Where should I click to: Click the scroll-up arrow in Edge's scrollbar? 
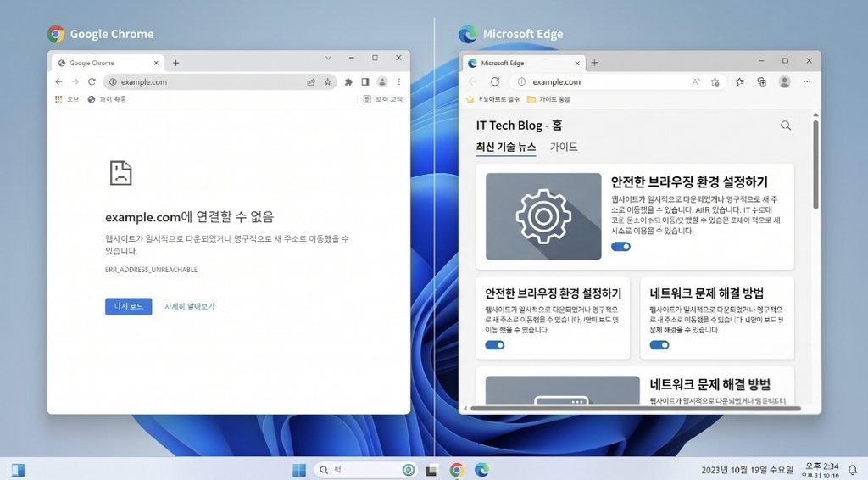coord(815,114)
